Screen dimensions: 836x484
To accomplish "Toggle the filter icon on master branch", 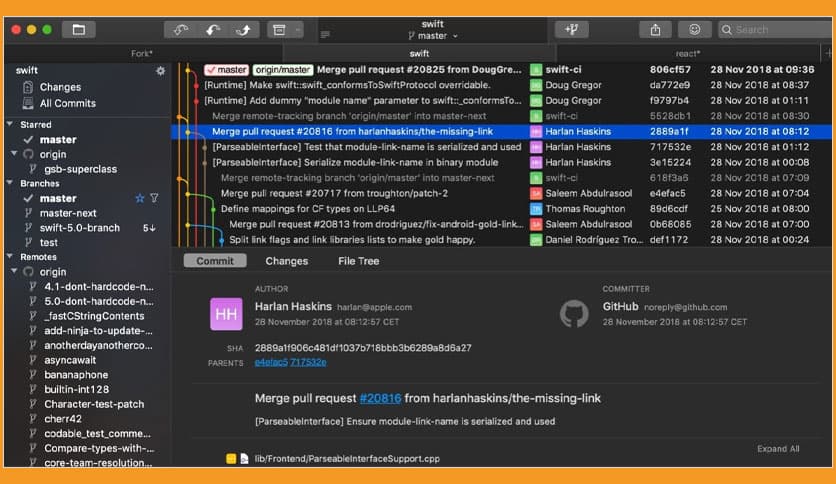I will pyautogui.click(x=154, y=199).
